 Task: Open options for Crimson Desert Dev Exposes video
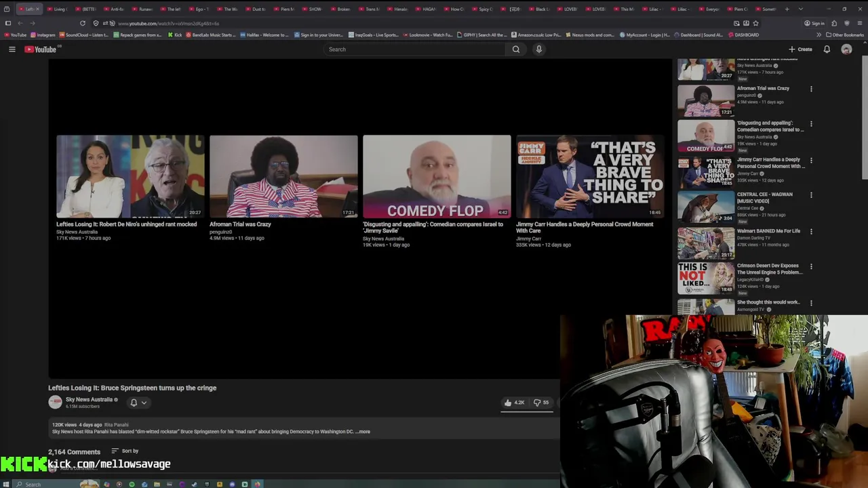(x=811, y=266)
